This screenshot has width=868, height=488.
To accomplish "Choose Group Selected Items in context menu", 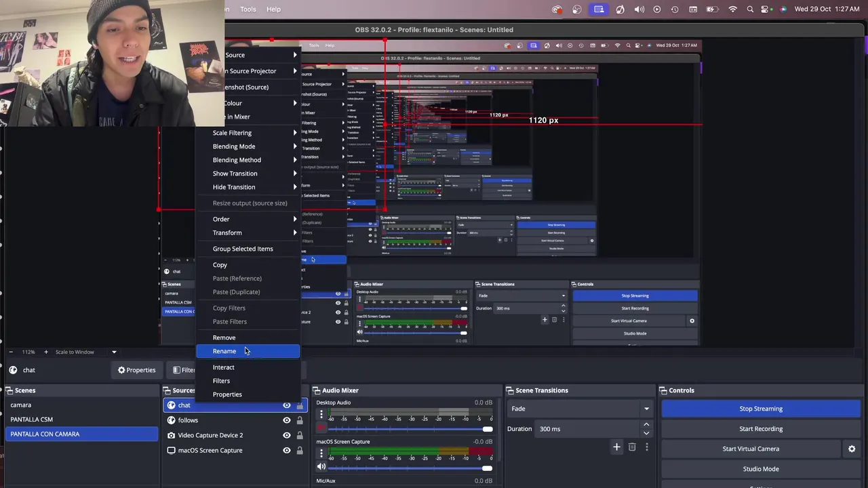I will 248,249.
